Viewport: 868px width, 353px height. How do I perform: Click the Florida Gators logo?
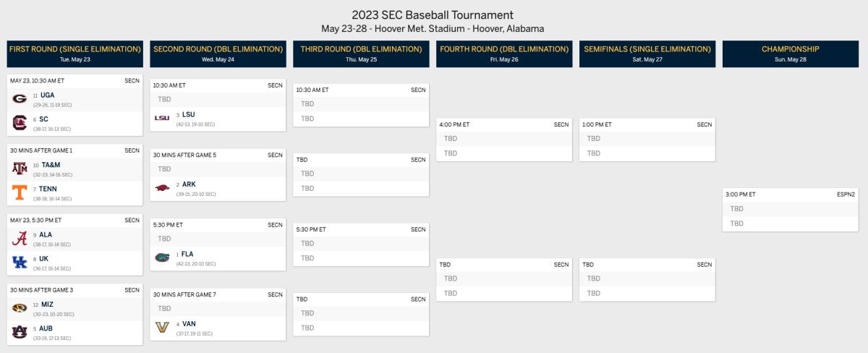[162, 258]
